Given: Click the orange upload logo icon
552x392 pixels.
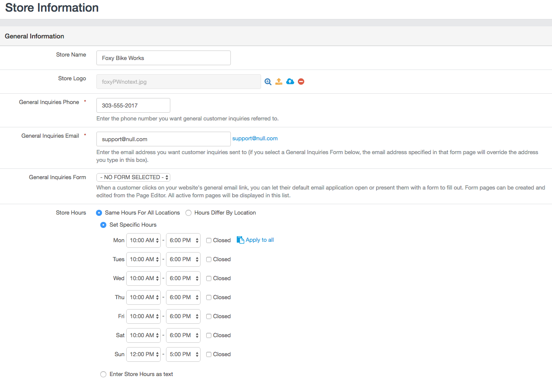Looking at the screenshot, I should [x=279, y=82].
